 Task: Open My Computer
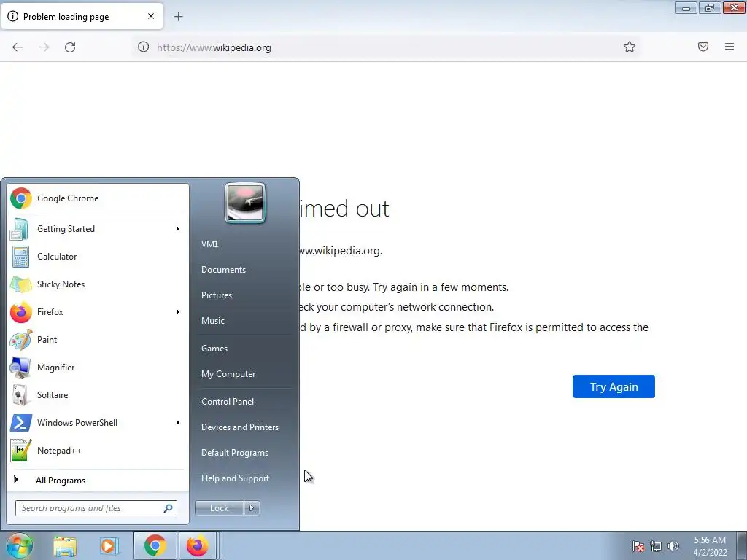click(x=228, y=374)
